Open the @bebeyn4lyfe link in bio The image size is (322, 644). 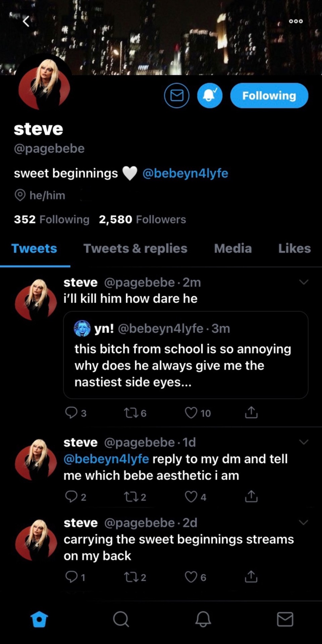click(185, 173)
